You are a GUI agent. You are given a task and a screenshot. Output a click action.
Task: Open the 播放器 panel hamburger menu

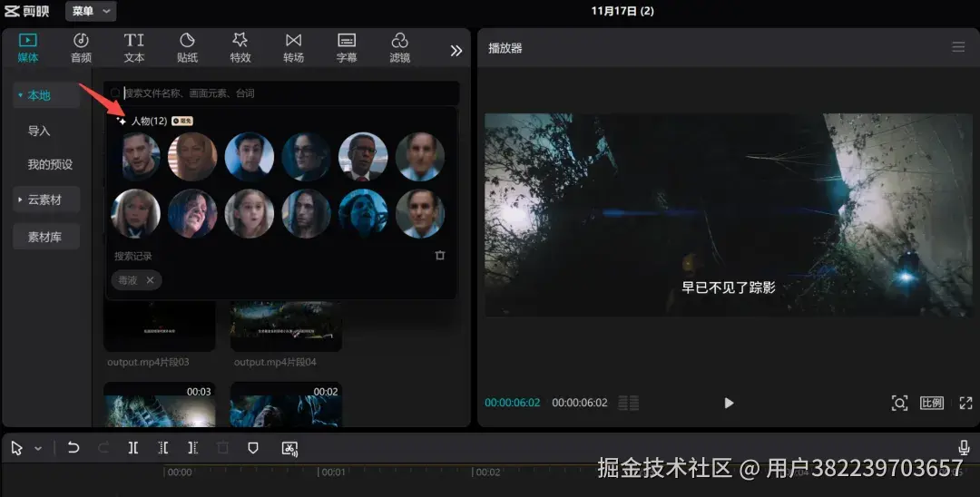pos(958,47)
